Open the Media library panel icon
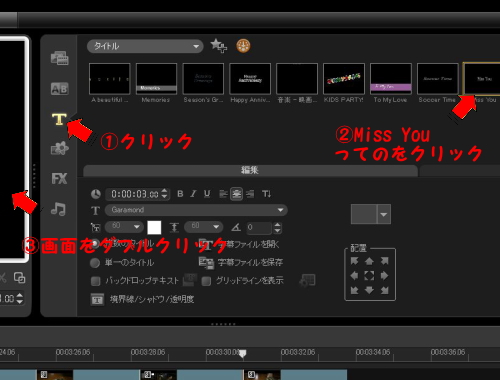The height and width of the screenshot is (380, 500). (x=60, y=58)
